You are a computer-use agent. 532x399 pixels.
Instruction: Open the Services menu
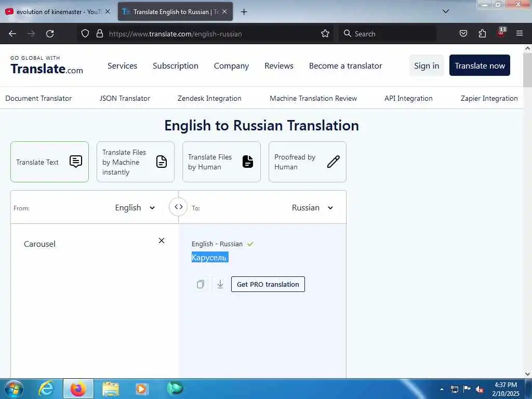pyautogui.click(x=122, y=66)
